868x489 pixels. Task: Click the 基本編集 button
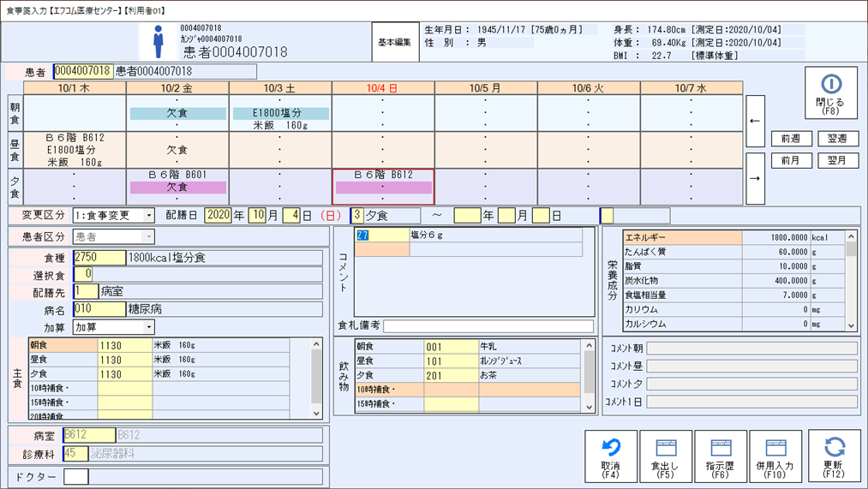395,42
